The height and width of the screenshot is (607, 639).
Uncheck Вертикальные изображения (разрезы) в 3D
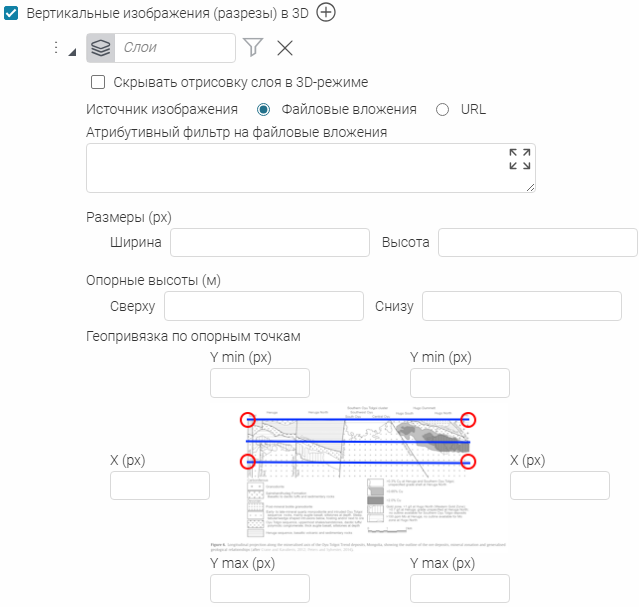coord(11,13)
